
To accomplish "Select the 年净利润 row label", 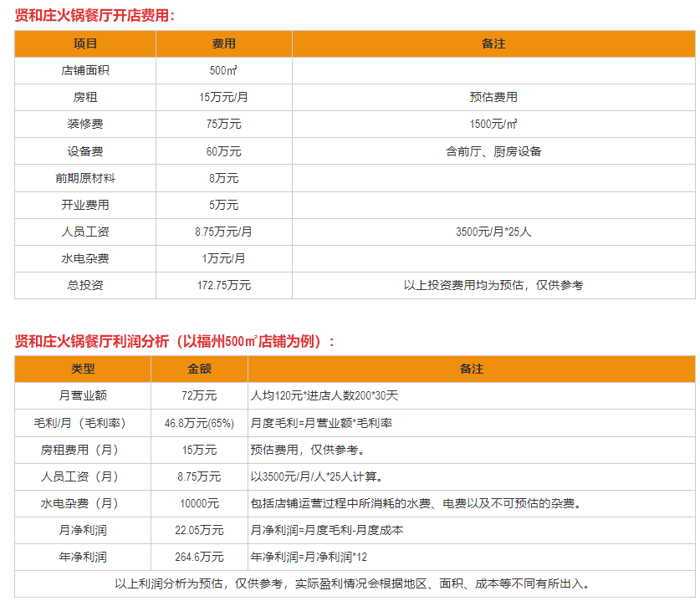I will click(83, 557).
